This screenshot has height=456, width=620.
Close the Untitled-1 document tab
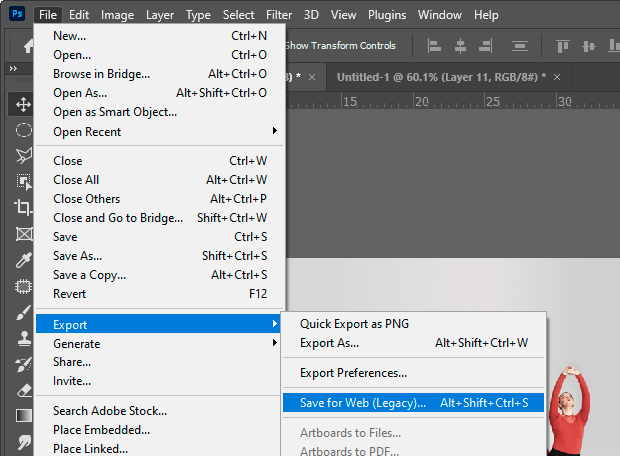click(x=557, y=77)
